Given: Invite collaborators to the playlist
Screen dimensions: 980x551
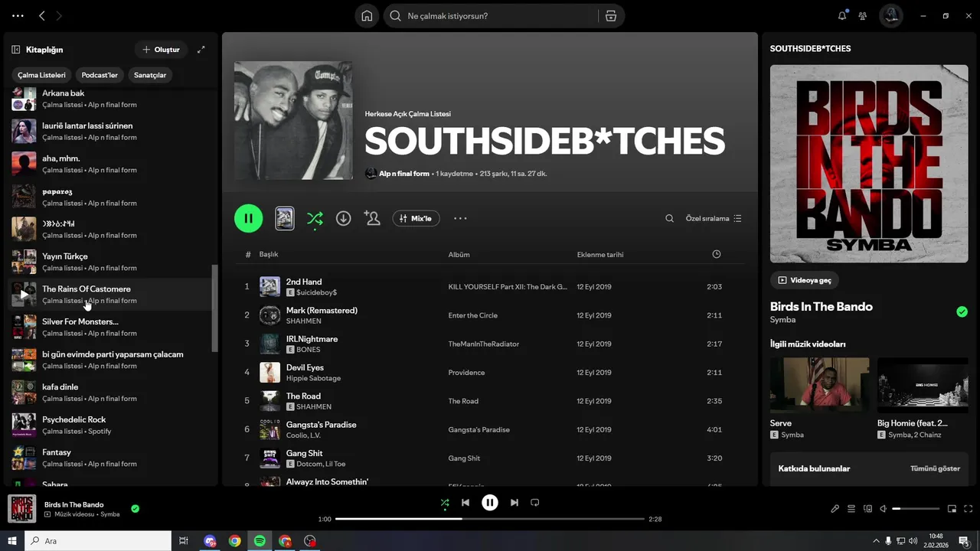Looking at the screenshot, I should (x=372, y=218).
